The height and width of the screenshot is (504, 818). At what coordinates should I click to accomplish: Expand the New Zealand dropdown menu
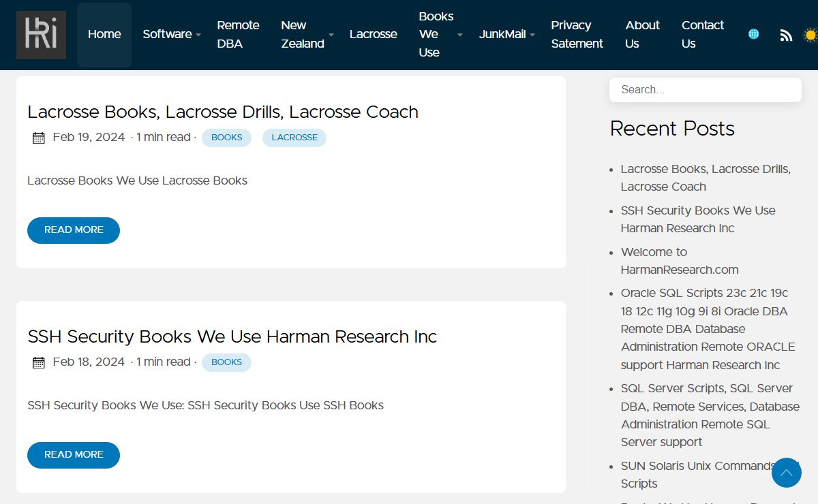[307, 34]
